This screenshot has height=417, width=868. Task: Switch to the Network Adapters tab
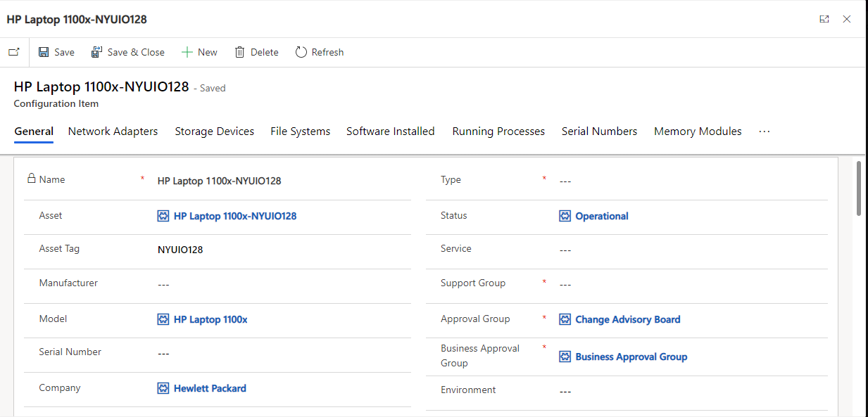[x=113, y=131]
